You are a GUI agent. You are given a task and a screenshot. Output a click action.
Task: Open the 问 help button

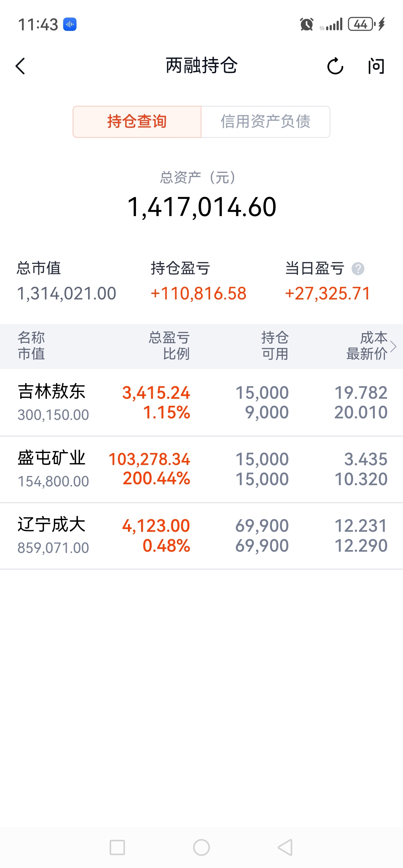click(376, 66)
